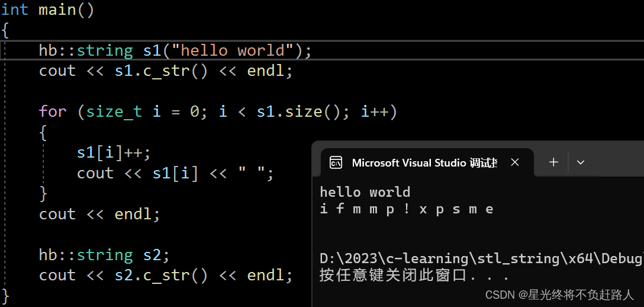Click the hb::string s2 declaration
Image resolution: width=644 pixels, height=307 pixels.
pyautogui.click(x=104, y=255)
